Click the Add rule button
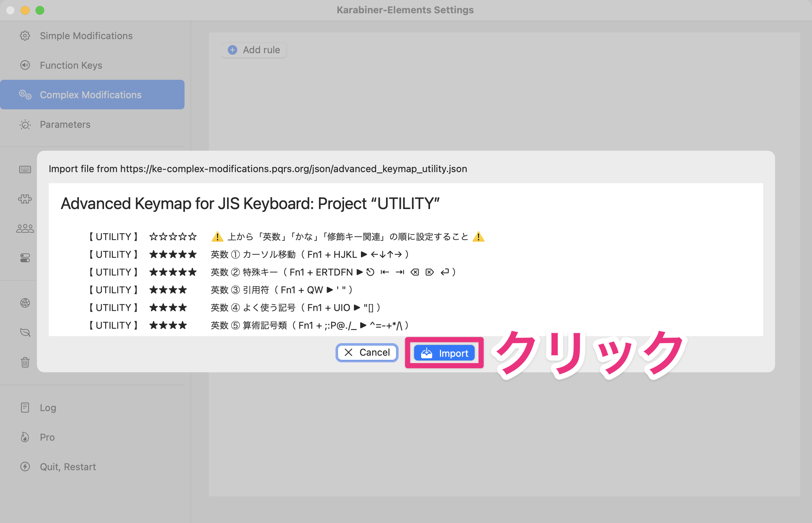The image size is (812, 523). pyautogui.click(x=254, y=50)
